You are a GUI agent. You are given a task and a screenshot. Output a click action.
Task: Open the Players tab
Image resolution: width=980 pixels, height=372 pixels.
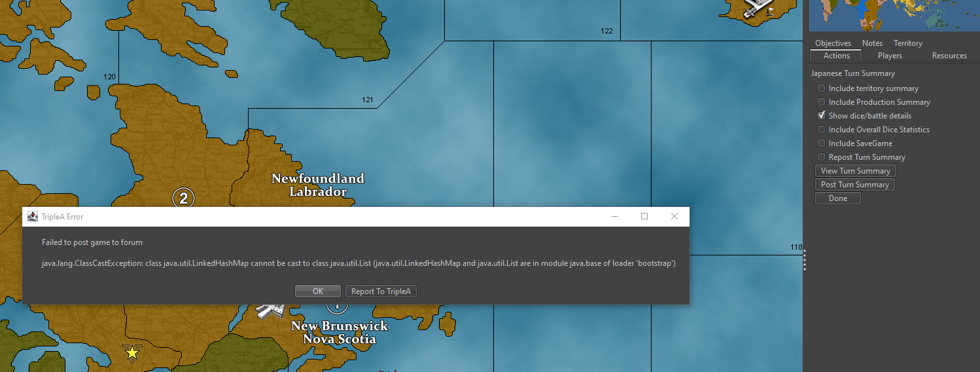pos(890,56)
